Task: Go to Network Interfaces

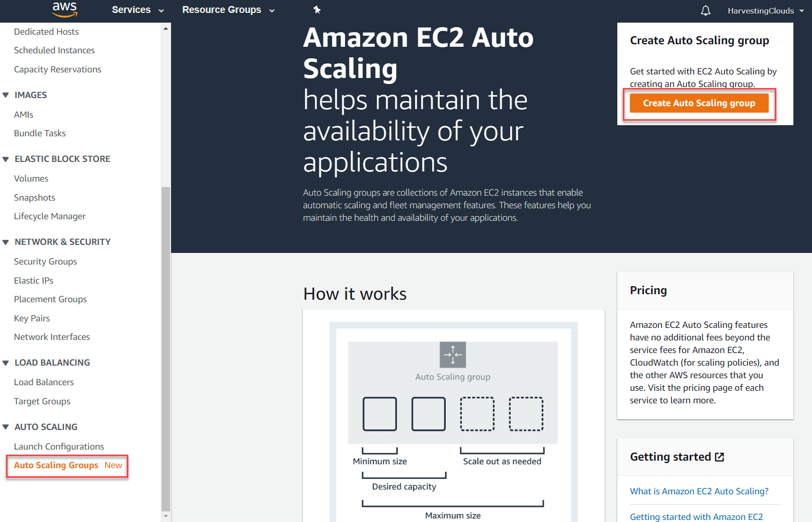Action: (52, 337)
